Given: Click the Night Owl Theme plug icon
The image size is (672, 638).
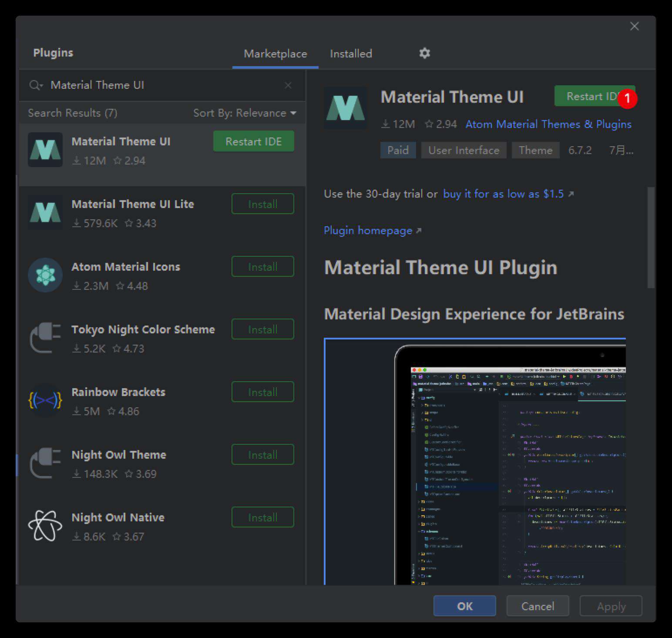Looking at the screenshot, I should (x=45, y=463).
